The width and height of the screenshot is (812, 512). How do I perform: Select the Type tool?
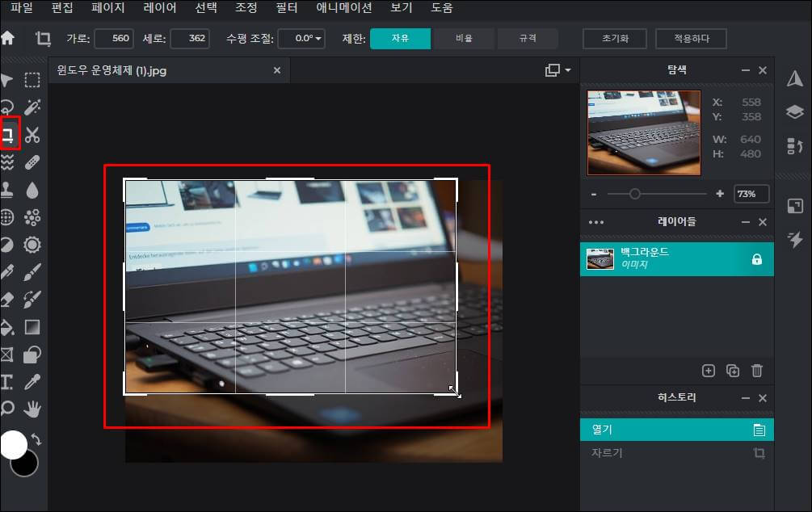(9, 382)
